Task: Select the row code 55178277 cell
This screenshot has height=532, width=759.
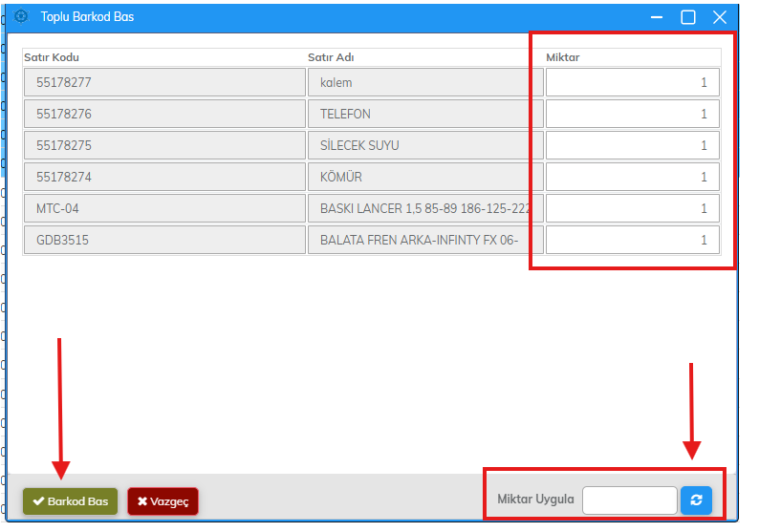Action: [163, 83]
